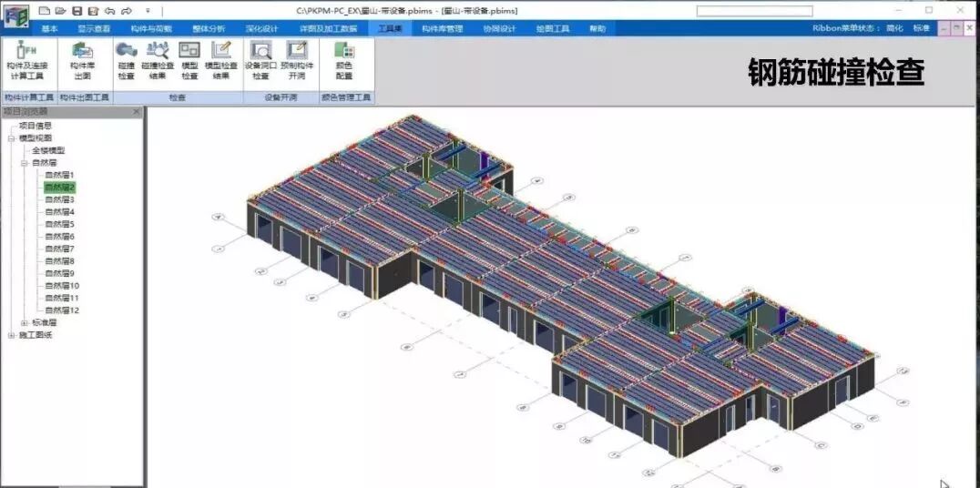Expand the 施工图纸 tree node
This screenshot has height=488, width=980.
click(11, 336)
